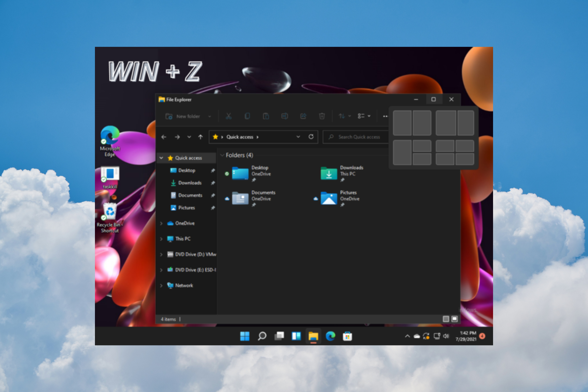
Task: Open the Windows Start menu
Action: tap(245, 336)
